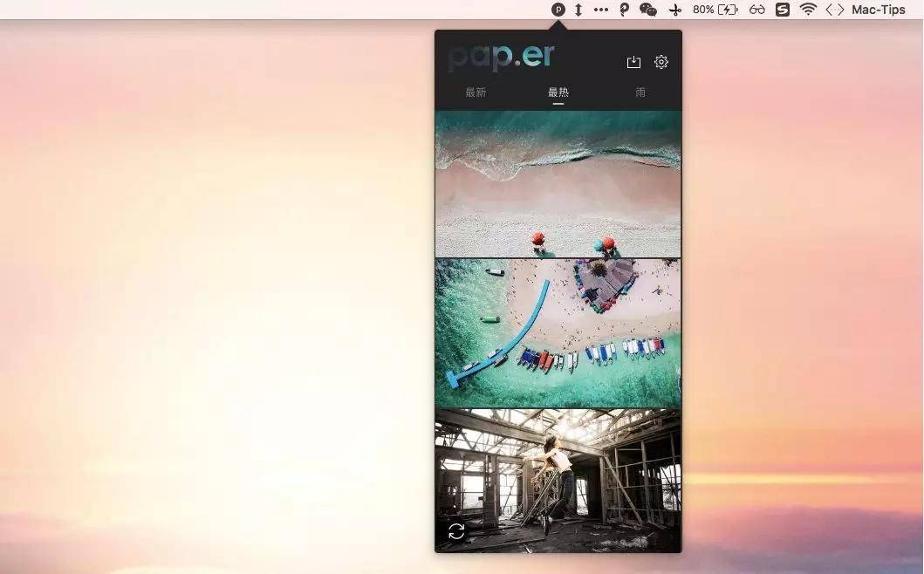Open Pap.er settings gear
924x574 pixels.
click(x=661, y=62)
